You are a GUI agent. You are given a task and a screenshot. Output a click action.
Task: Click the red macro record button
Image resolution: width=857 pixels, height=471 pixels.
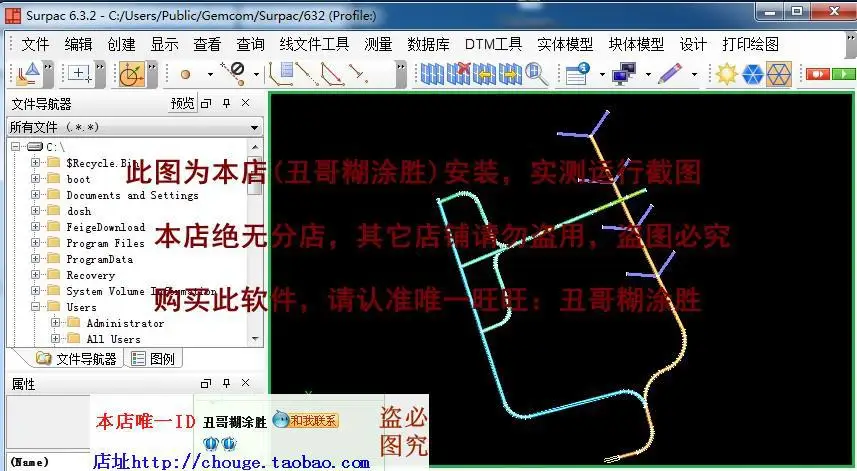(x=818, y=74)
